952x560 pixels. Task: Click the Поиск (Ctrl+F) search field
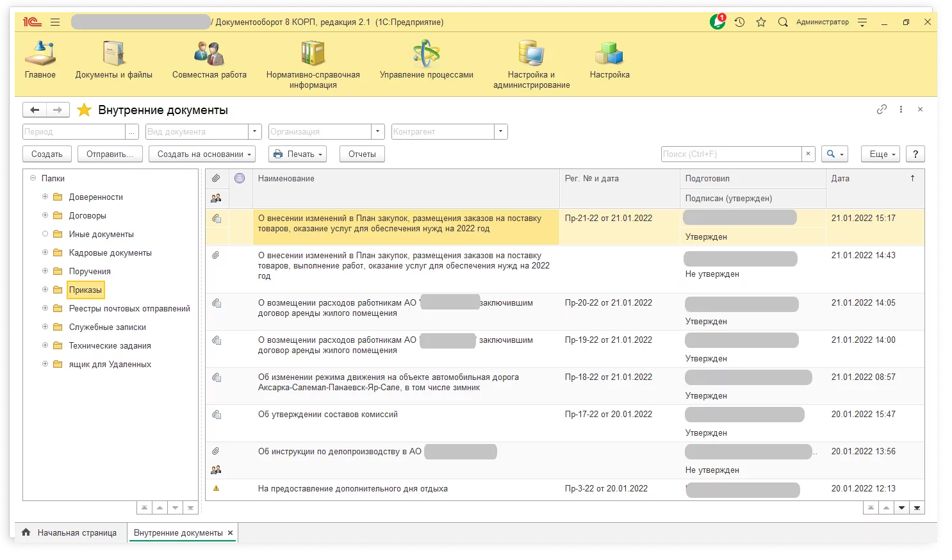click(730, 154)
